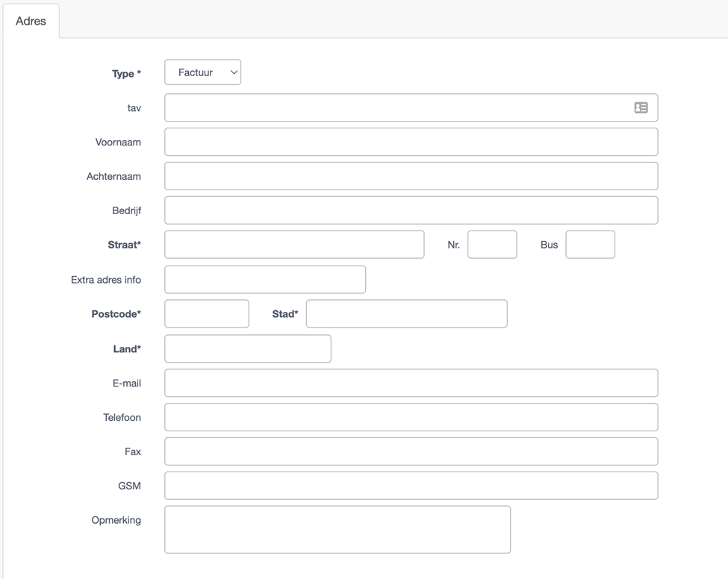Click the "Land*" label
Viewport: 728px width, 579px height.
pos(127,349)
